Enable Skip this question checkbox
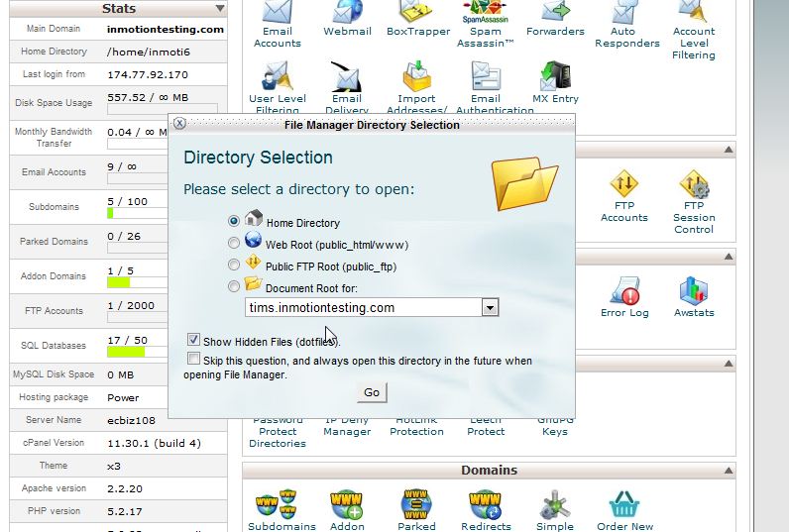The width and height of the screenshot is (789, 532). click(x=193, y=360)
